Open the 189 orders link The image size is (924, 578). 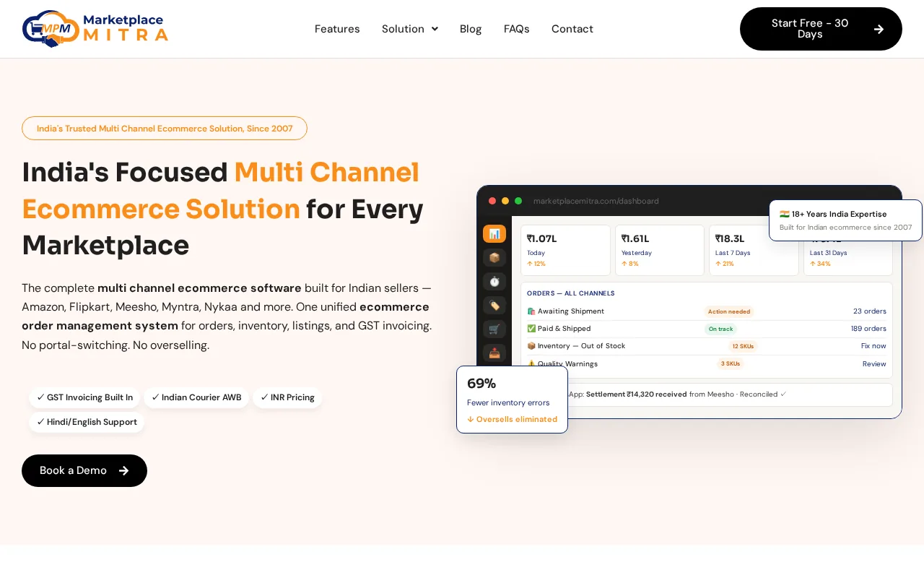coord(868,329)
